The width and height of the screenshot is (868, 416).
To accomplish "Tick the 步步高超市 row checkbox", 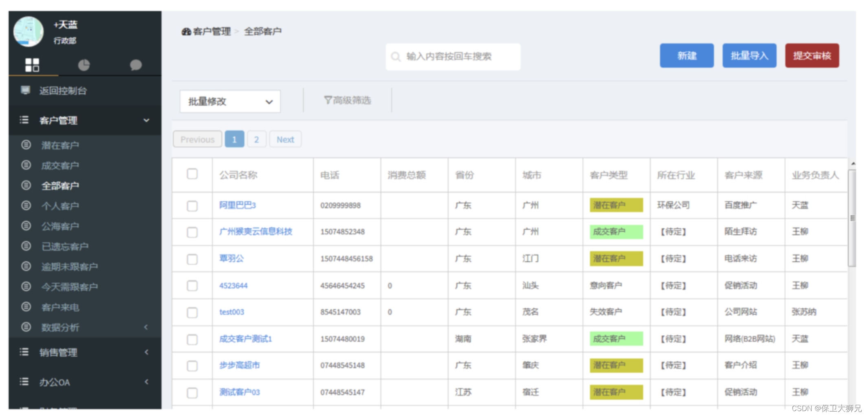I will [x=192, y=366].
